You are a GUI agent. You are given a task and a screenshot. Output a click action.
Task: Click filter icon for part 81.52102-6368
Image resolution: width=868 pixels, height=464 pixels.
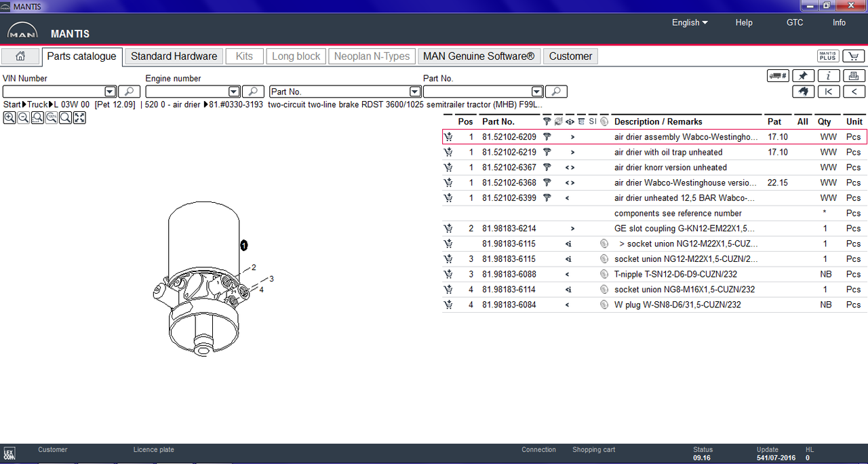pos(547,182)
